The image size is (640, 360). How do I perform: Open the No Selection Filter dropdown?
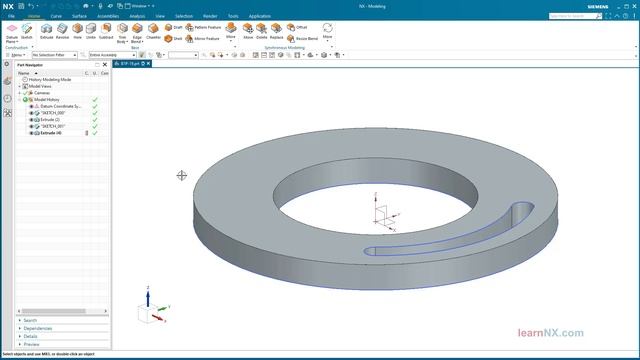[x=54, y=55]
